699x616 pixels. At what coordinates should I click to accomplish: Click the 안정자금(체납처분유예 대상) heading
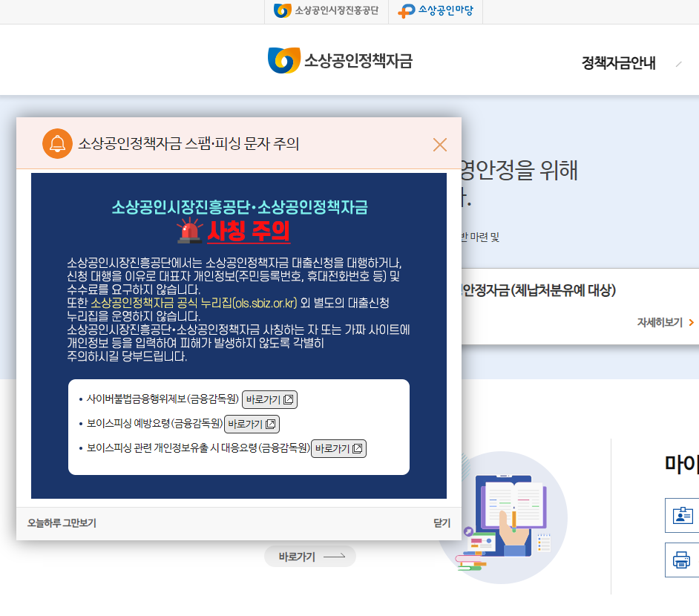coord(539,290)
